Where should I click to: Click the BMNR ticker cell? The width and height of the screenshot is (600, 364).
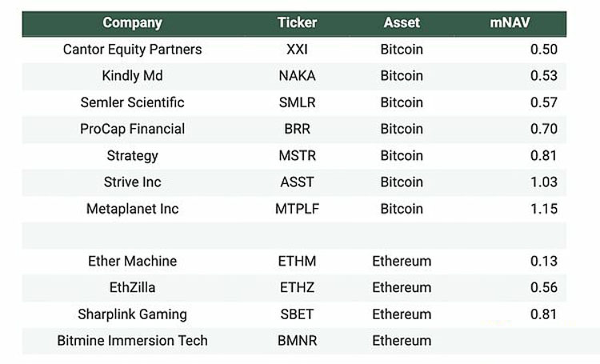coord(296,340)
